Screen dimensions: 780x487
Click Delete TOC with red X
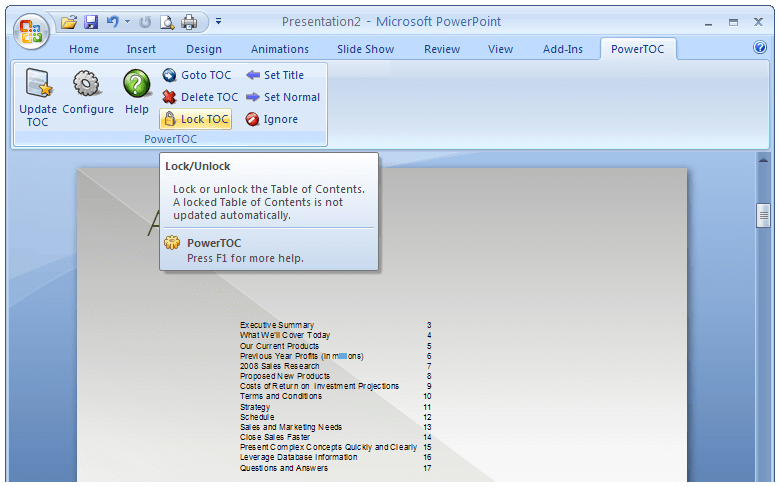(200, 97)
